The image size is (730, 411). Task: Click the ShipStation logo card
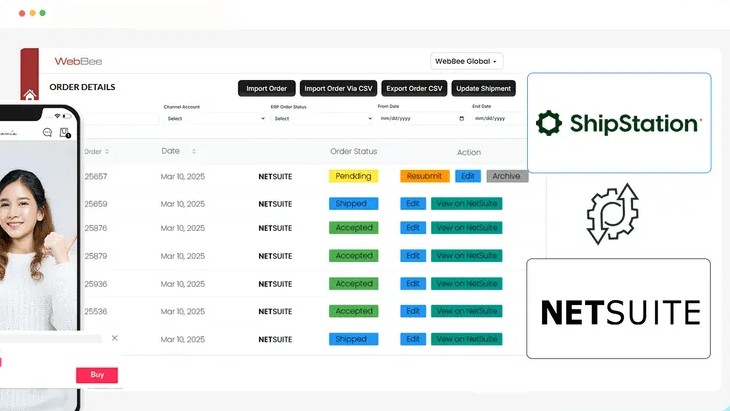click(619, 123)
